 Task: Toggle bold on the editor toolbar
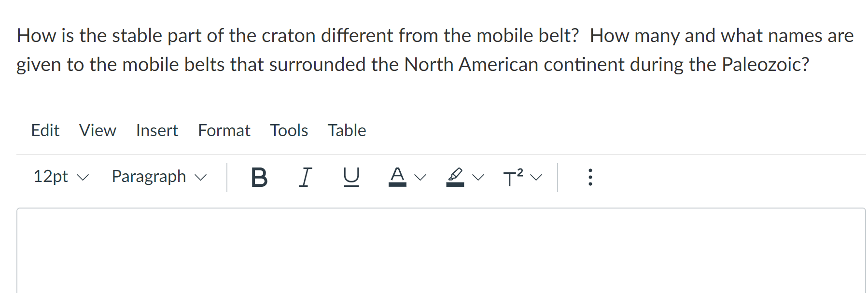tap(259, 177)
